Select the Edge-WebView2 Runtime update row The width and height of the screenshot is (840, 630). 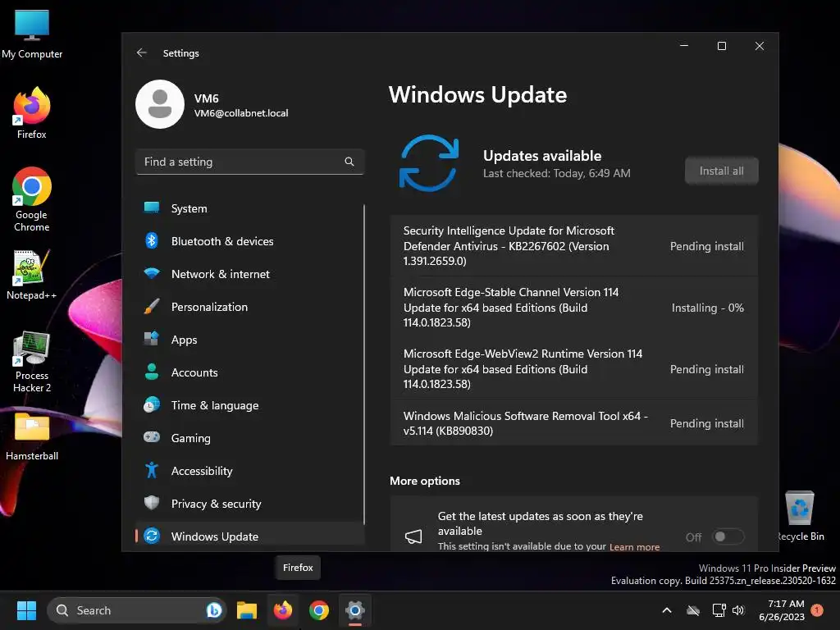[573, 369]
